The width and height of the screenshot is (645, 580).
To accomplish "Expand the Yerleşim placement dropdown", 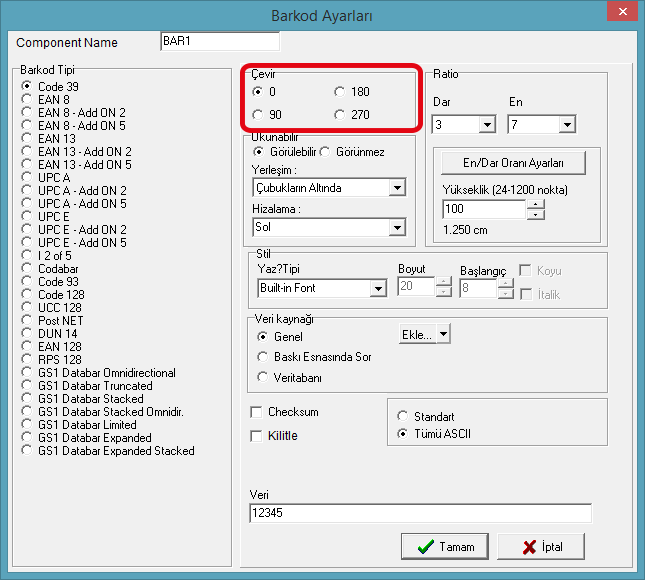I will coord(396,188).
